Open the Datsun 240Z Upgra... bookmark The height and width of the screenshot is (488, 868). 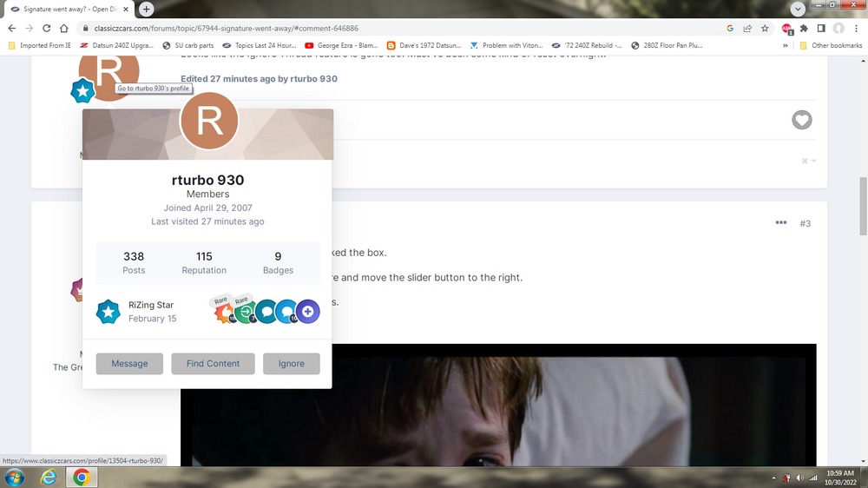pyautogui.click(x=117, y=45)
